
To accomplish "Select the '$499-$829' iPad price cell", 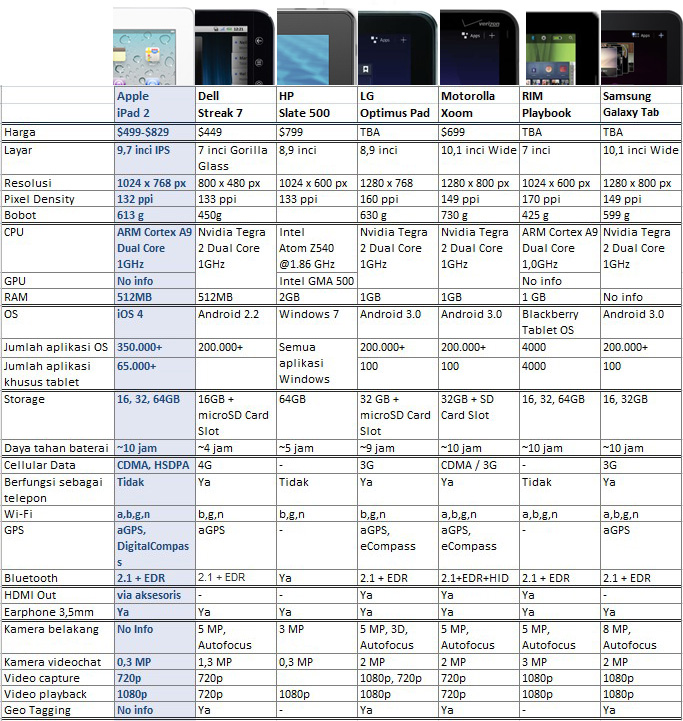I will click(155, 132).
